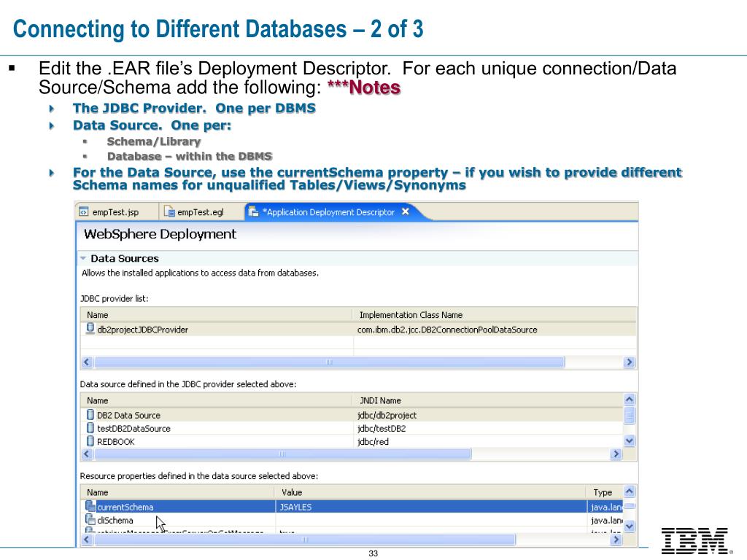Viewport: 747px width, 560px height.
Task: Click the db2projectJDBCProvider database icon
Action: click(x=90, y=329)
